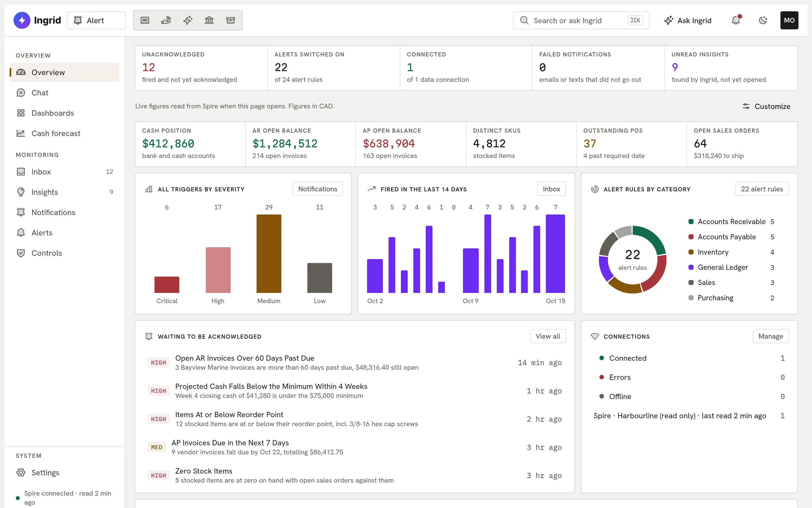The image size is (812, 508).
Task: Open the Inbox with 12 items
Action: (x=64, y=172)
